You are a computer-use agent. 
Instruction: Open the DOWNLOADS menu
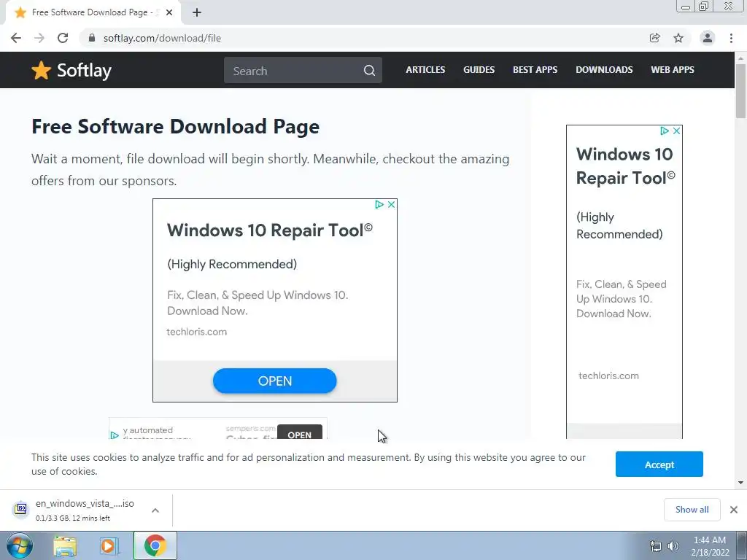(x=604, y=70)
